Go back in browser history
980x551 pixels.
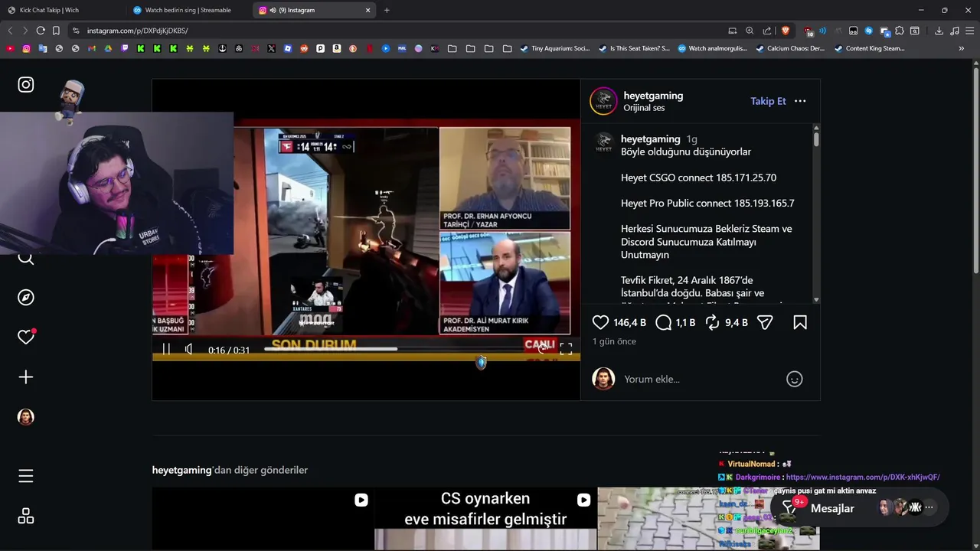tap(10, 31)
